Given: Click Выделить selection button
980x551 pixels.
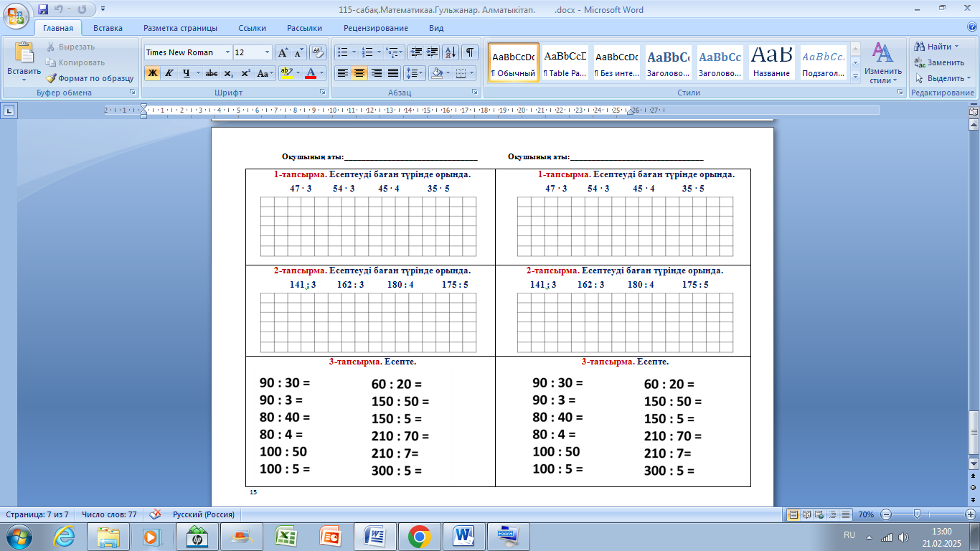Looking at the screenshot, I should [x=942, y=78].
